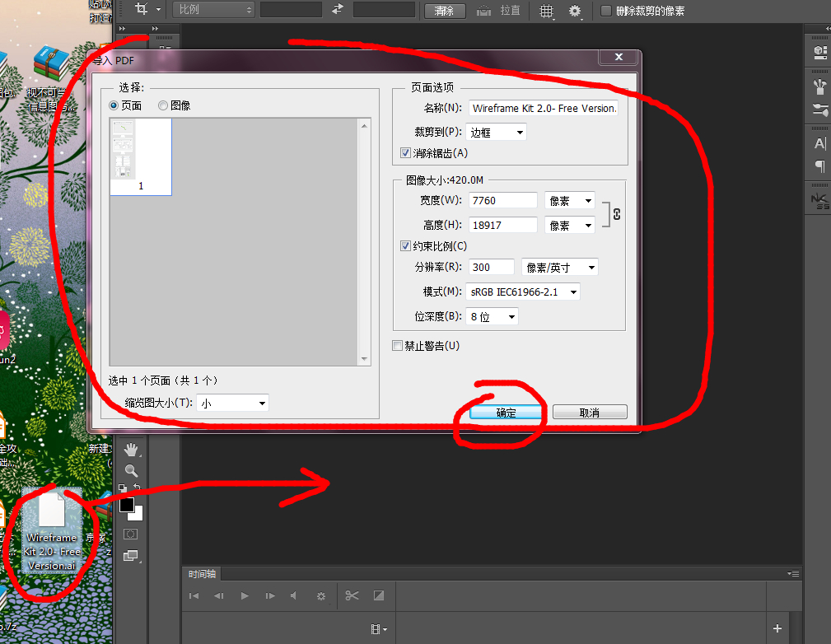Screen dimensions: 831x644
Task: Open the 位深度 dropdown
Action: tap(492, 316)
